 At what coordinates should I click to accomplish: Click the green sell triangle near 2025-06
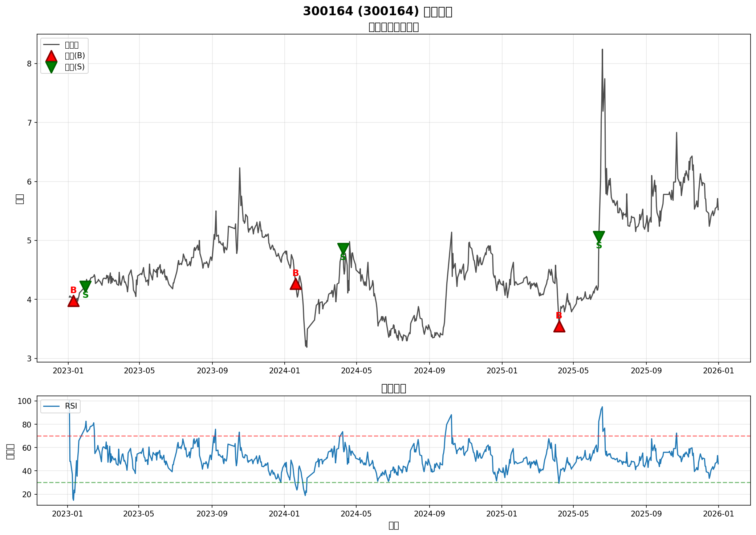tap(599, 236)
